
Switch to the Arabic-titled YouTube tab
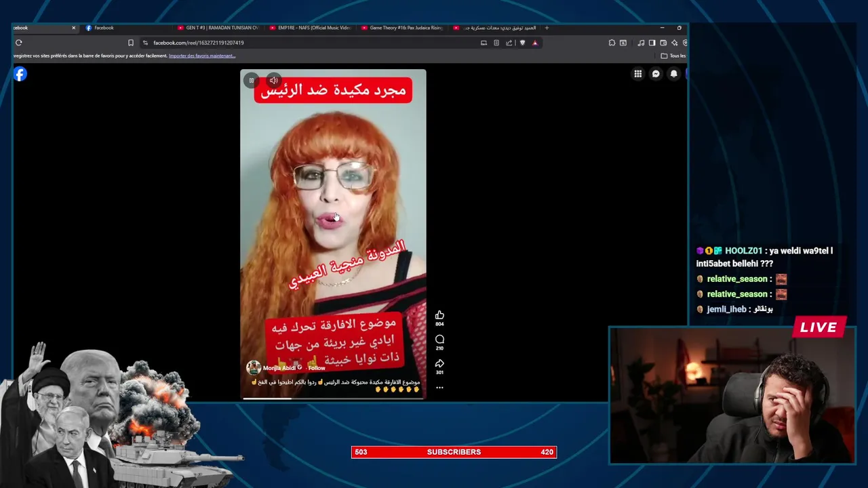[494, 28]
